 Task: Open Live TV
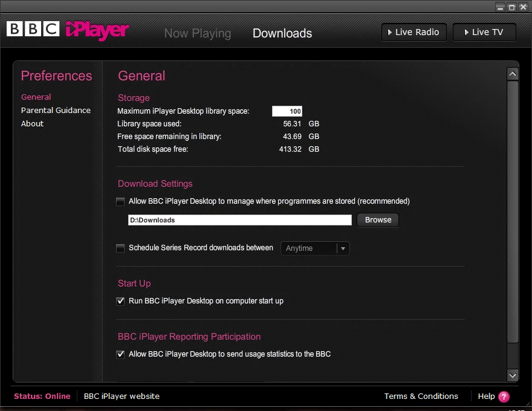(484, 32)
